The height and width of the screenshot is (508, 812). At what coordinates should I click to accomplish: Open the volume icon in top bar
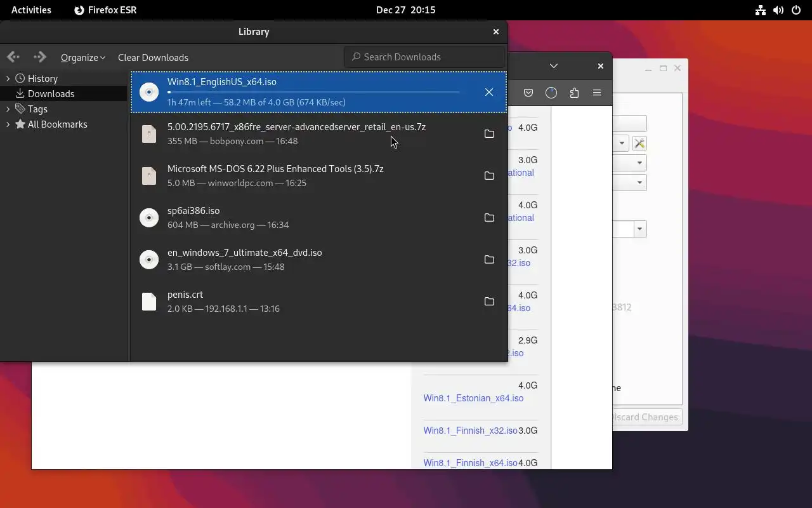click(778, 10)
